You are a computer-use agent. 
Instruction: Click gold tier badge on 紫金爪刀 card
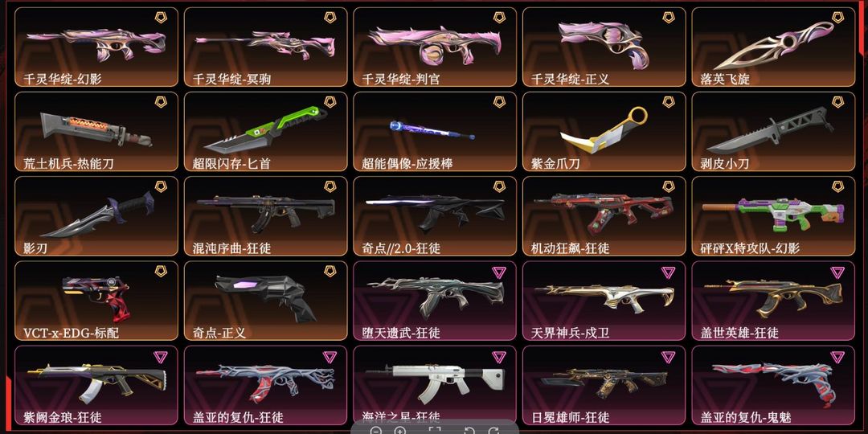(x=669, y=102)
